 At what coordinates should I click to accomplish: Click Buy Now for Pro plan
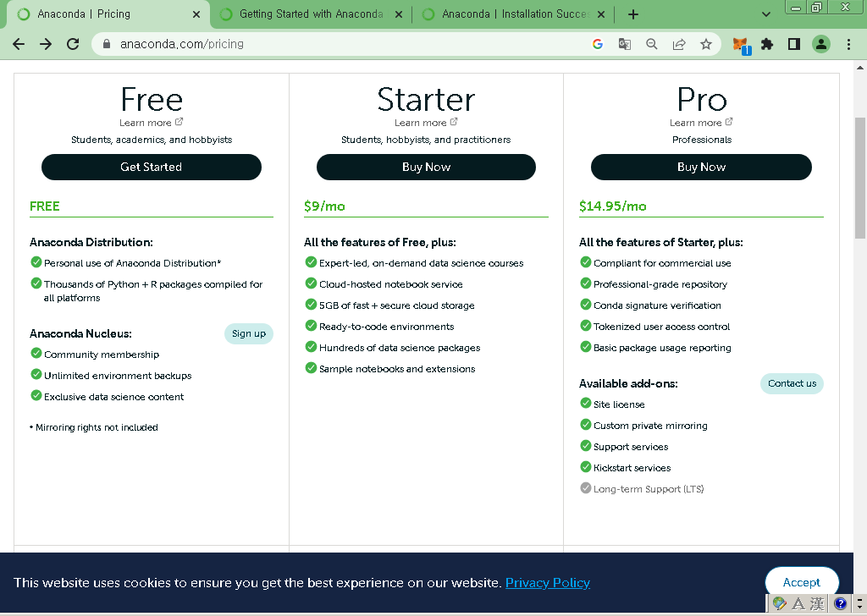(701, 167)
